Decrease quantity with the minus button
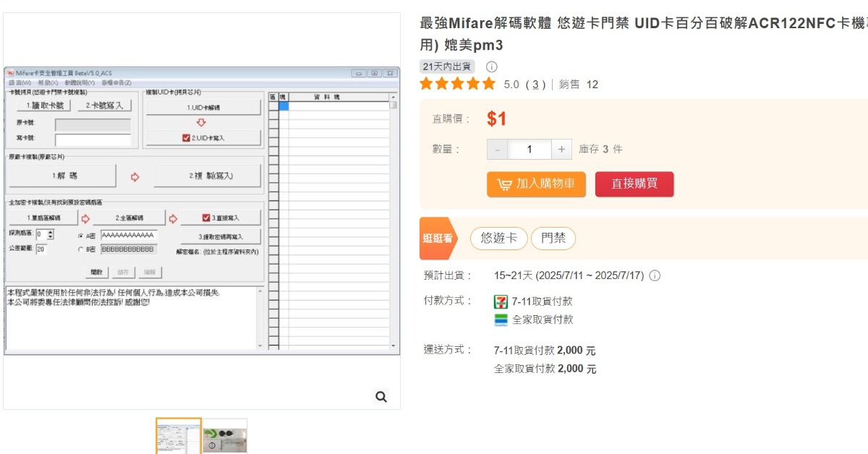 497,150
